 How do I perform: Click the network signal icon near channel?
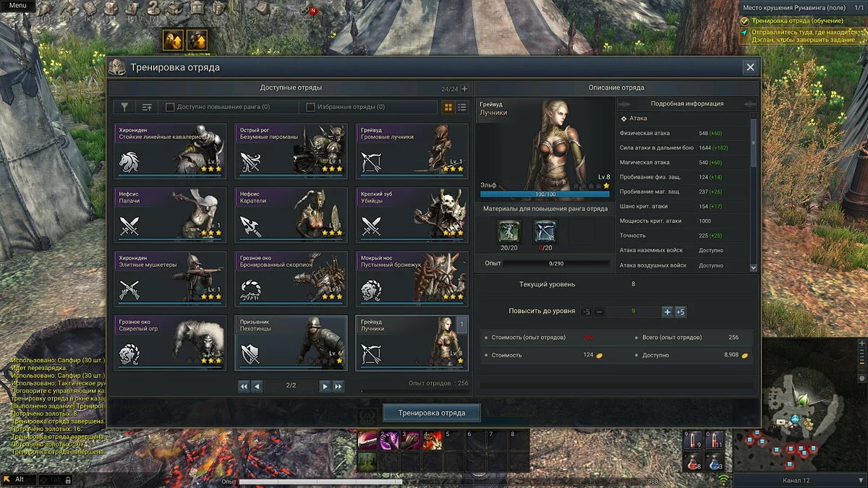723,479
